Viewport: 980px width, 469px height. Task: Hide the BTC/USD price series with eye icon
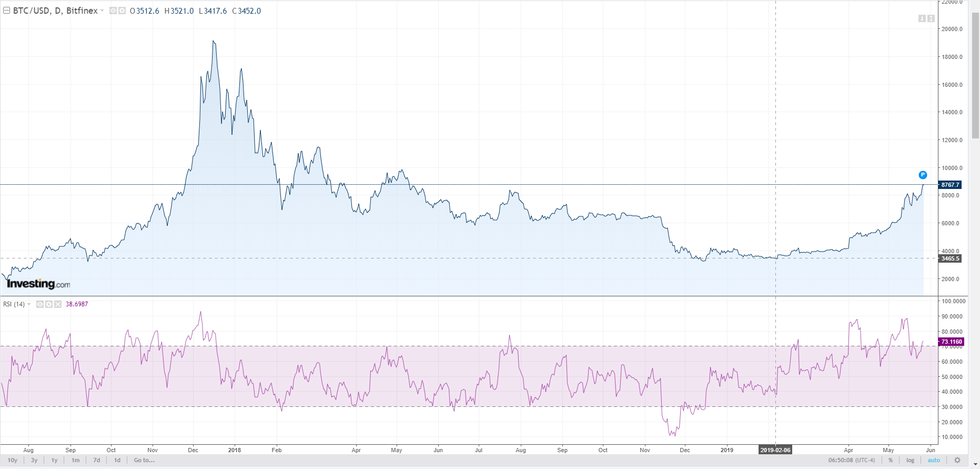pos(113,11)
